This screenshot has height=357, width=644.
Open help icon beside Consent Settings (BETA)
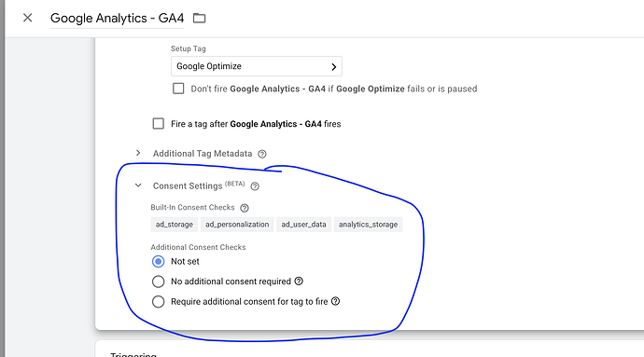pyautogui.click(x=255, y=186)
